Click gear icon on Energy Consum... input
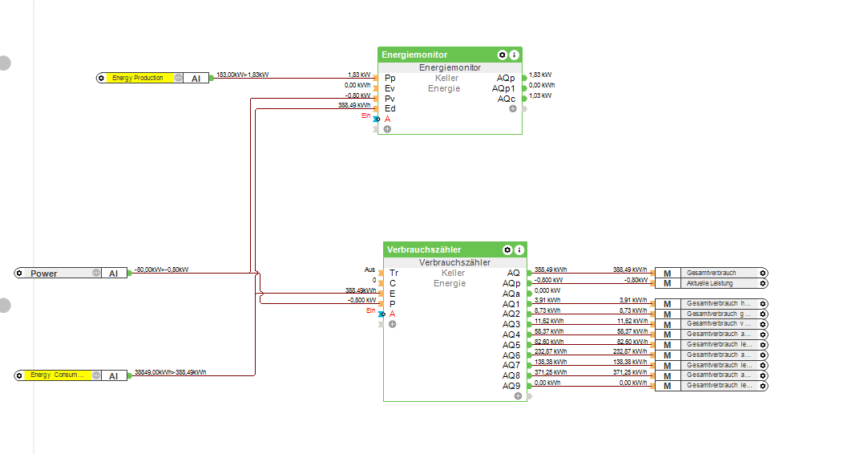The image size is (868, 454). pos(19,376)
